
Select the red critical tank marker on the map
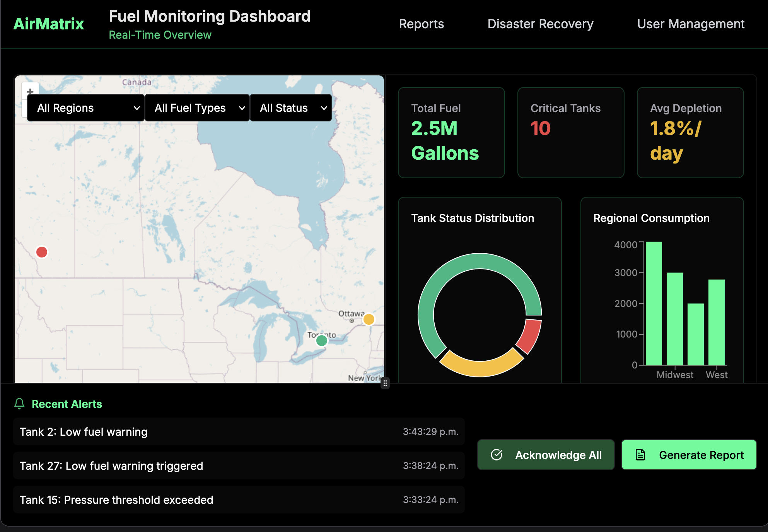point(42,252)
